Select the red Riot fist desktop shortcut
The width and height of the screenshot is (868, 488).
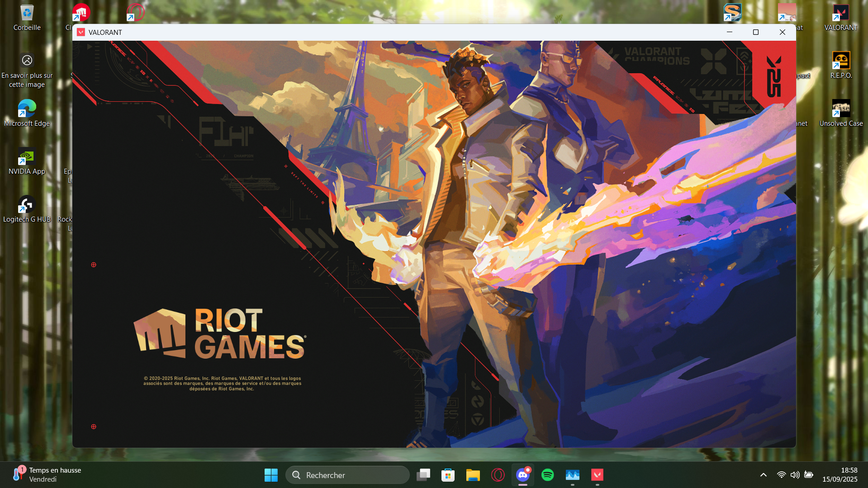tap(81, 13)
